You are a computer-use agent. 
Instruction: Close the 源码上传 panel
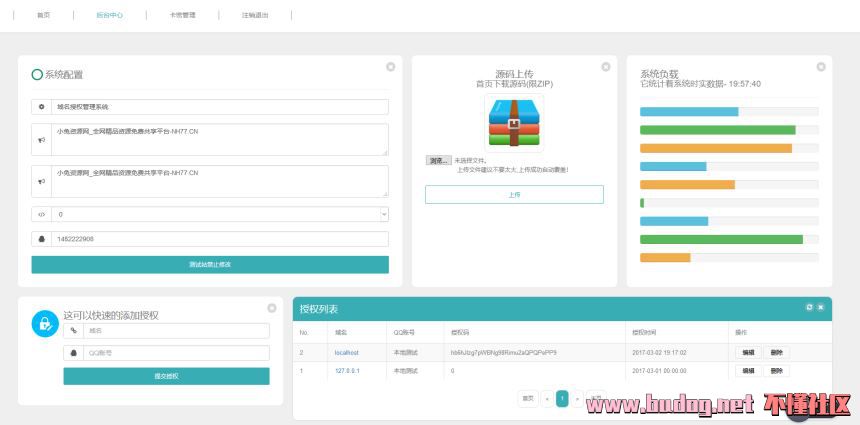click(x=606, y=67)
